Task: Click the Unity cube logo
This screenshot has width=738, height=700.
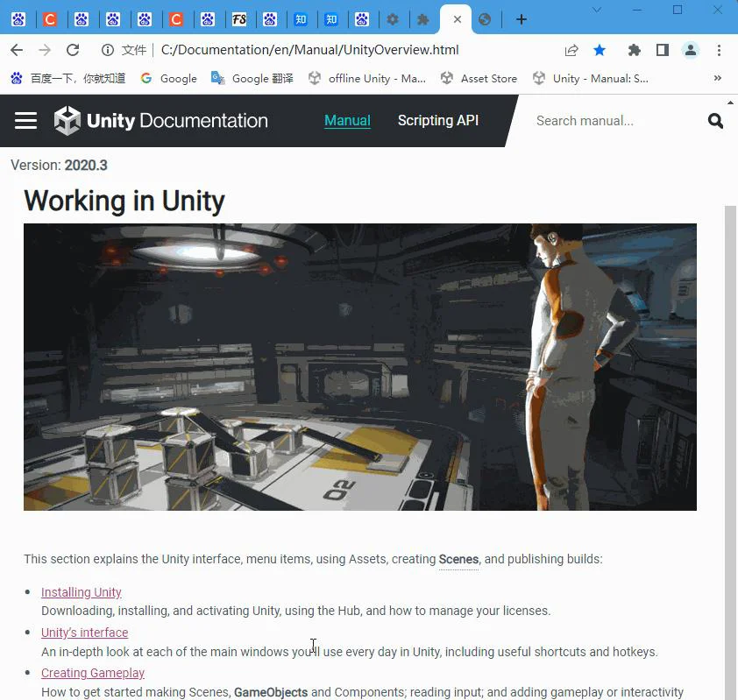Action: click(67, 120)
